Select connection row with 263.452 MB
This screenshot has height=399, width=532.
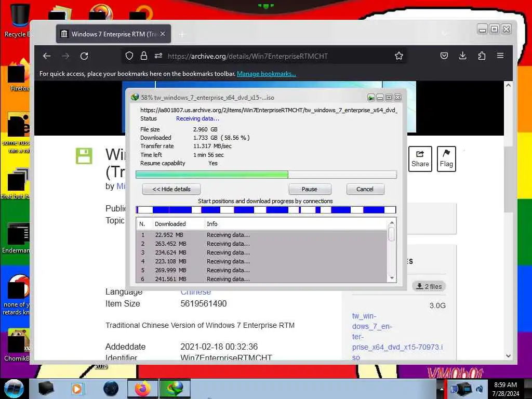[x=262, y=244]
